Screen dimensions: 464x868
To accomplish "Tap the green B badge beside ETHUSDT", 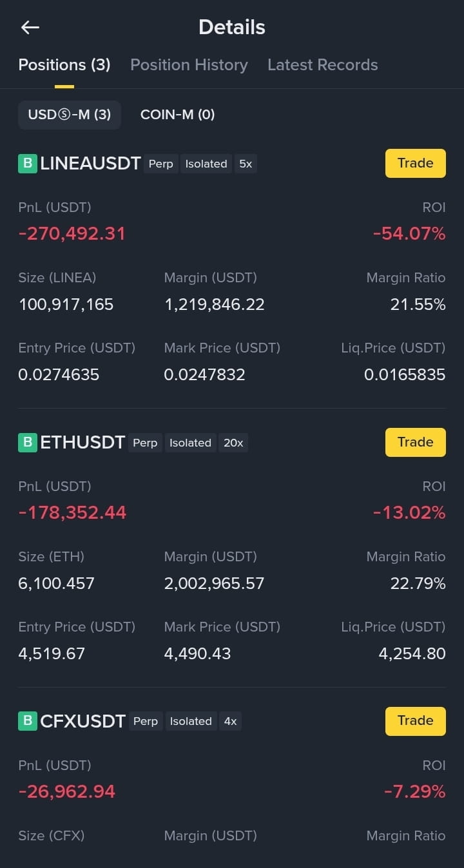I will pyautogui.click(x=27, y=443).
